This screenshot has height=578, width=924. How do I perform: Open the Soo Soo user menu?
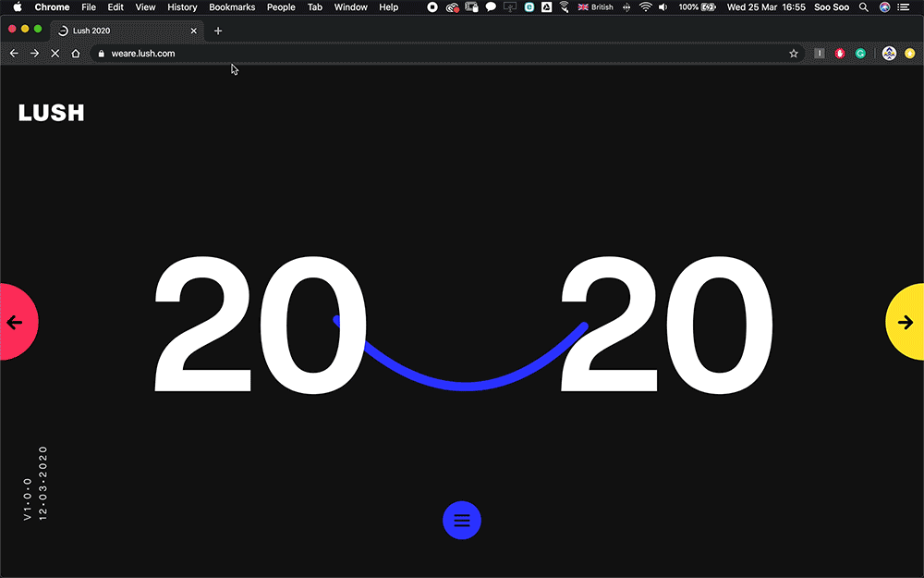[x=832, y=7]
